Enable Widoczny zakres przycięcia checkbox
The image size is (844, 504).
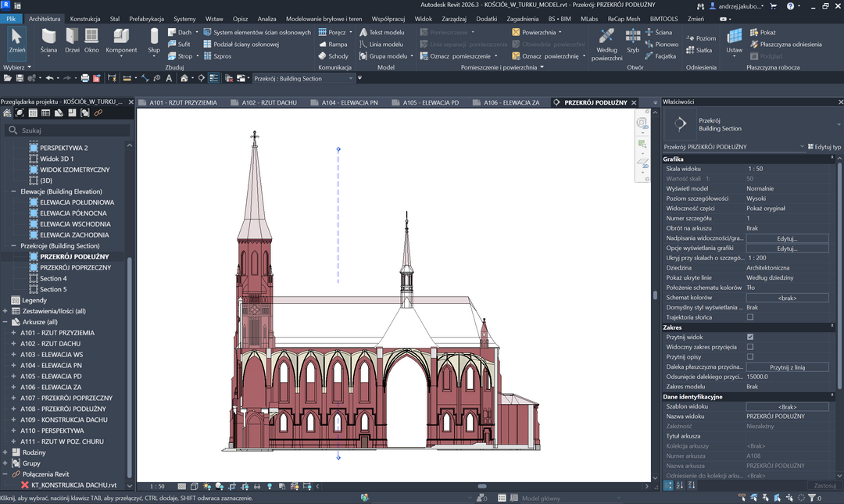click(750, 347)
